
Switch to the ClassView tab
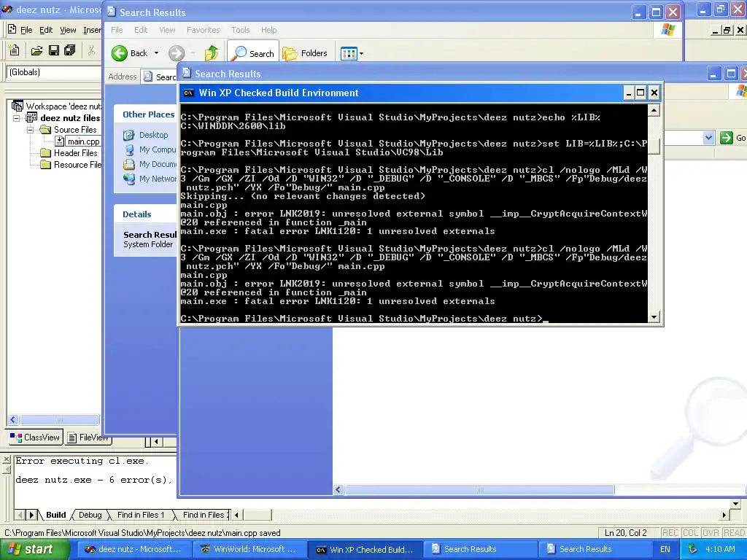tap(35, 437)
